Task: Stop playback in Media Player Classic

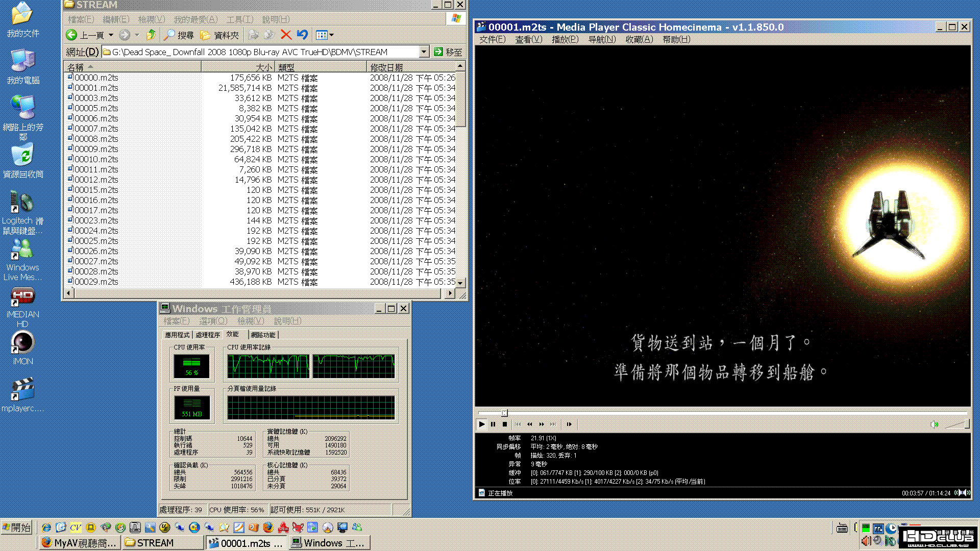Action: point(505,424)
